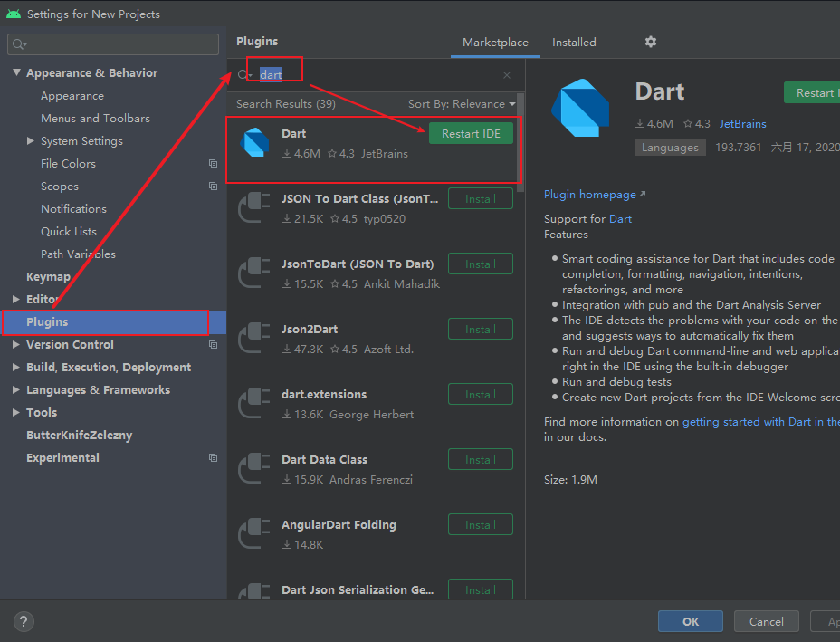This screenshot has height=642, width=840.
Task: Open Quick Lists settings
Action: [69, 232]
